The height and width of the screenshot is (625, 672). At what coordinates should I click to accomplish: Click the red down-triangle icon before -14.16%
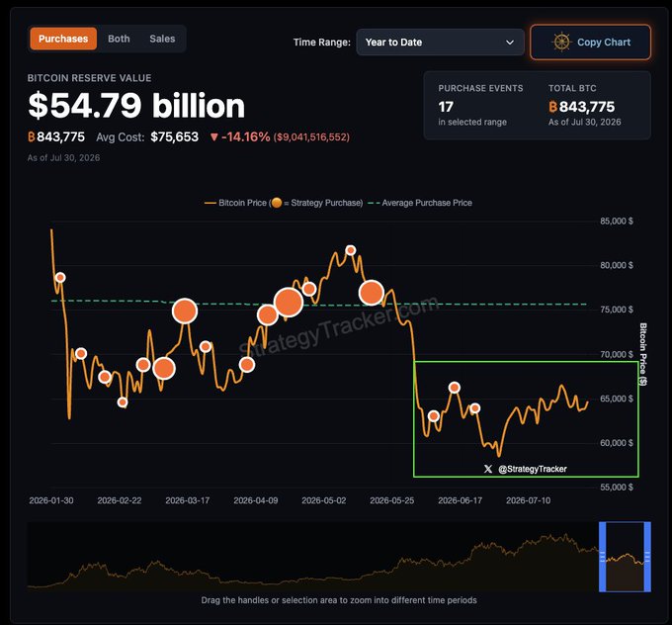coord(214,136)
